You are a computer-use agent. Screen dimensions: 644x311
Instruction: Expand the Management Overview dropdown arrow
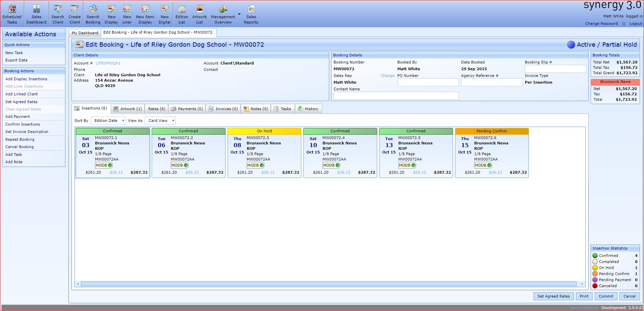click(239, 14)
